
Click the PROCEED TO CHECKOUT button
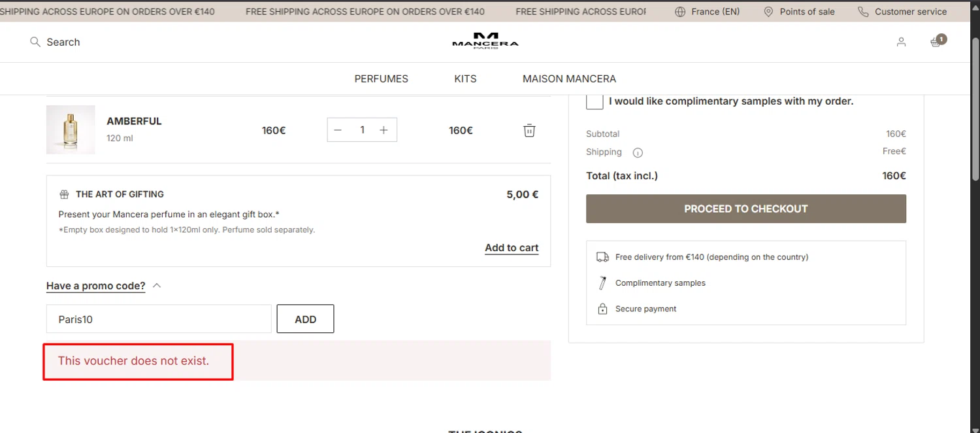[x=746, y=209]
